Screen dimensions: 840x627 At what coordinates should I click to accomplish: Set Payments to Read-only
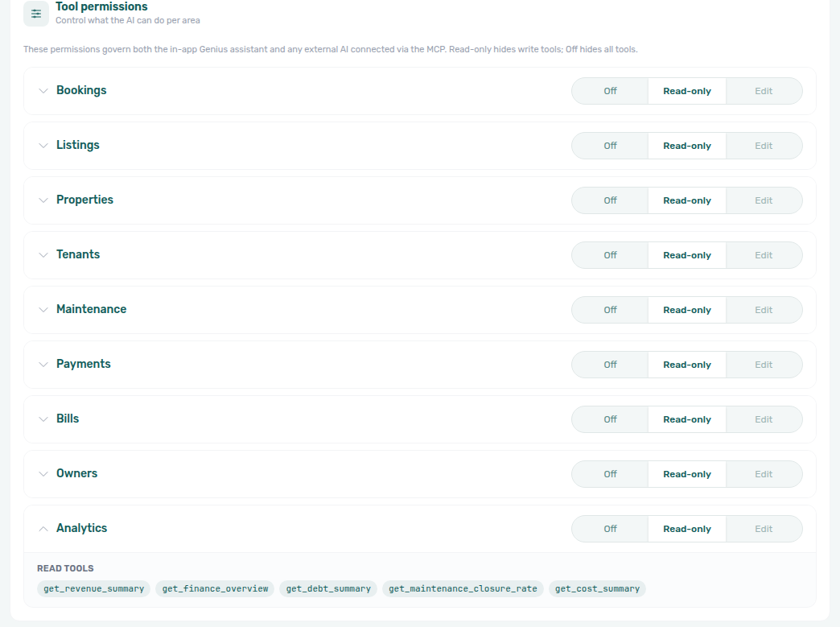(x=687, y=365)
